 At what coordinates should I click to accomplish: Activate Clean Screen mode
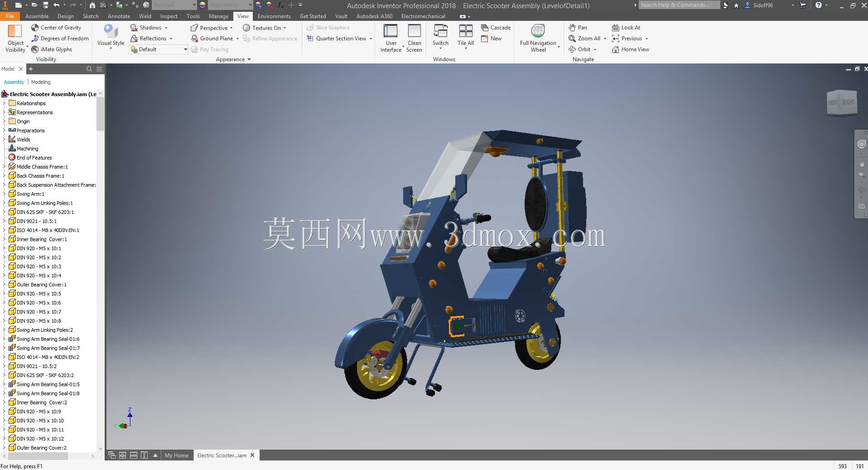coord(414,38)
